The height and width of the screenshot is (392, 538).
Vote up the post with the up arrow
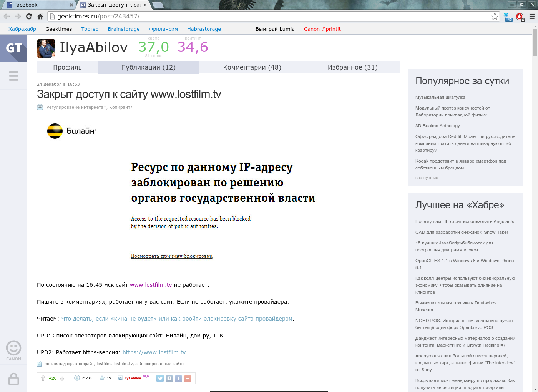(x=43, y=378)
